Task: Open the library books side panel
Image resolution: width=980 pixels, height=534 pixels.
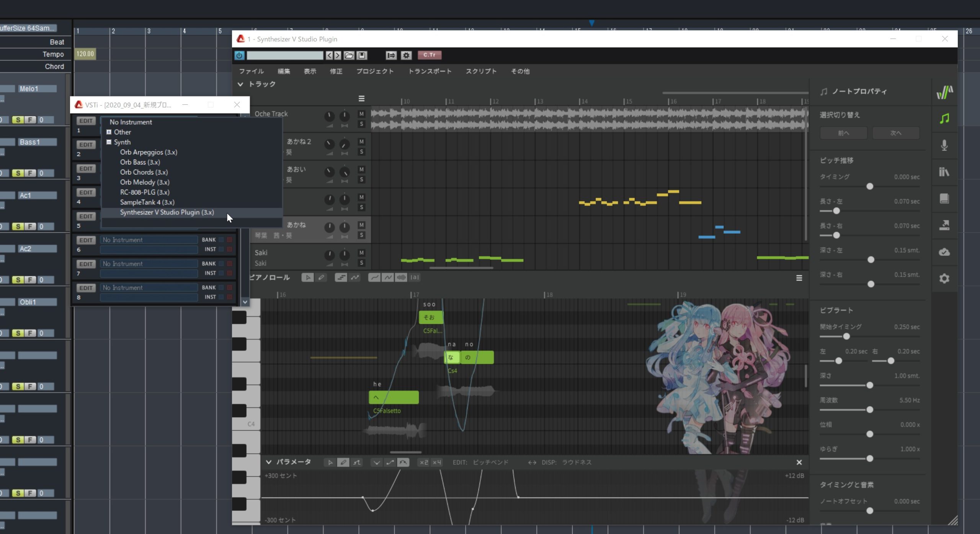Action: (x=944, y=172)
